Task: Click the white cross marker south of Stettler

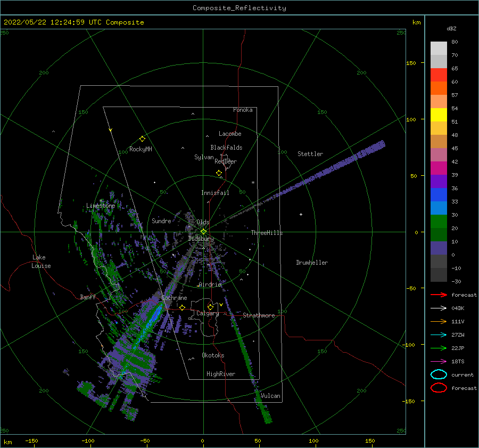Action: (x=301, y=214)
